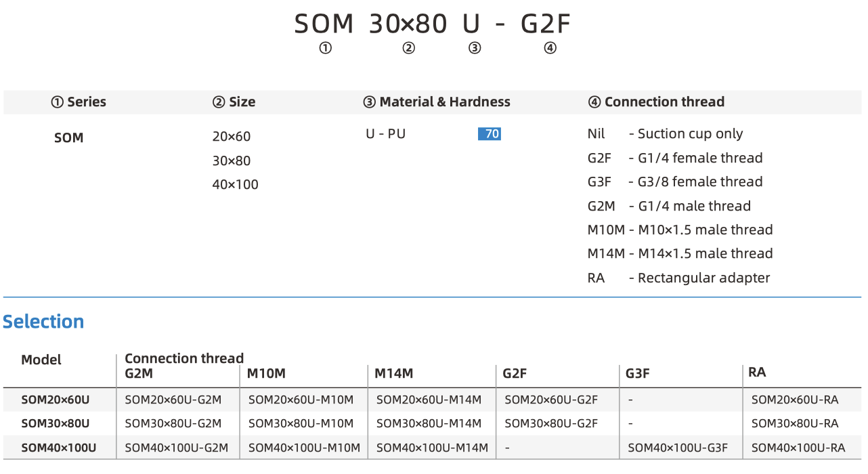Click the 'RA' table column header
Screen dimensions: 868x474
[757, 372]
